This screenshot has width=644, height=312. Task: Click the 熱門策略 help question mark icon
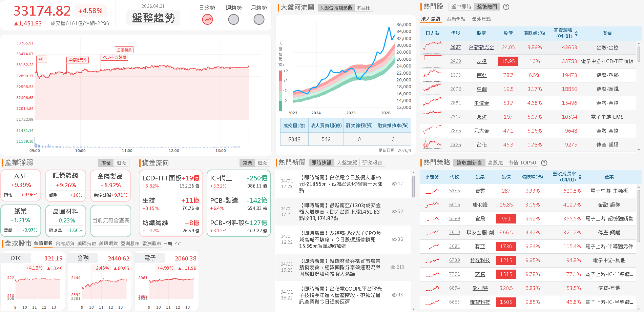click(544, 163)
